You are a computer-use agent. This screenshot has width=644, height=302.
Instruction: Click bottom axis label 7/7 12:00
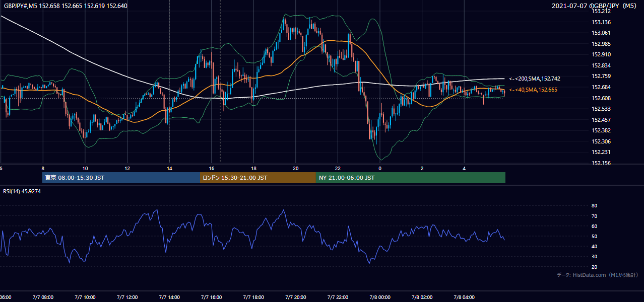coord(127,297)
